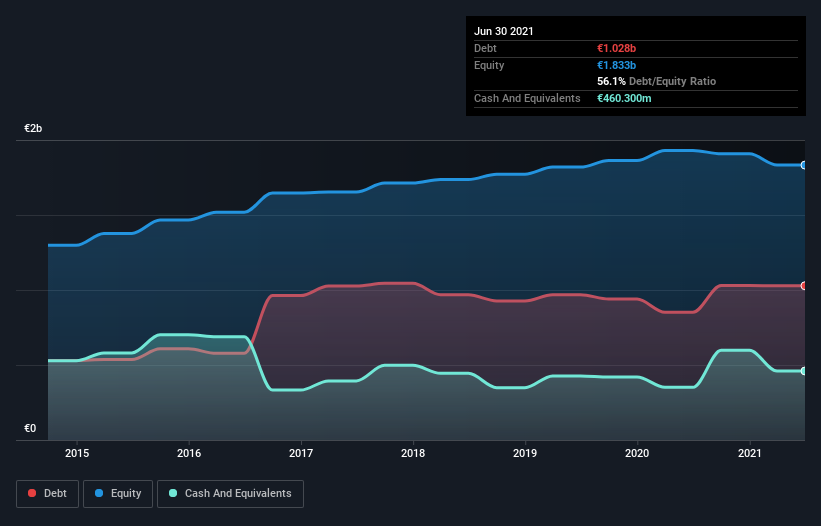Click the Jun 30 2021 tooltip date

504,31
